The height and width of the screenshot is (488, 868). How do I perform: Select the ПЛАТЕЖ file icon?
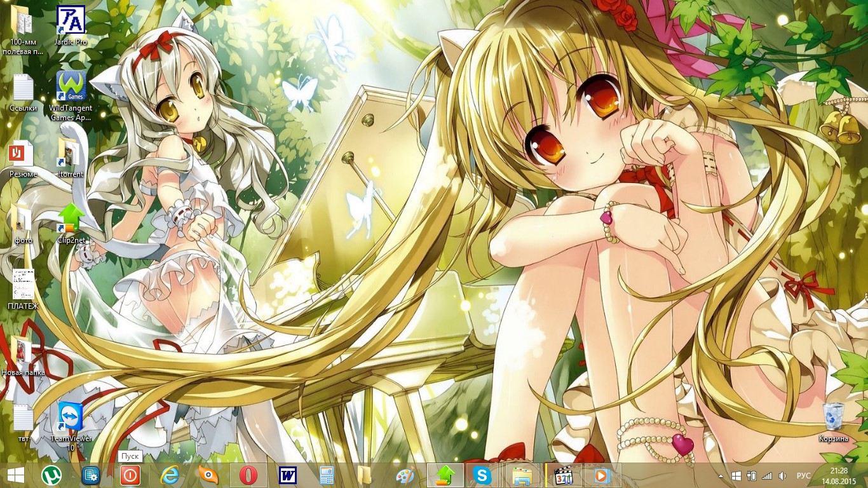pyautogui.click(x=24, y=289)
